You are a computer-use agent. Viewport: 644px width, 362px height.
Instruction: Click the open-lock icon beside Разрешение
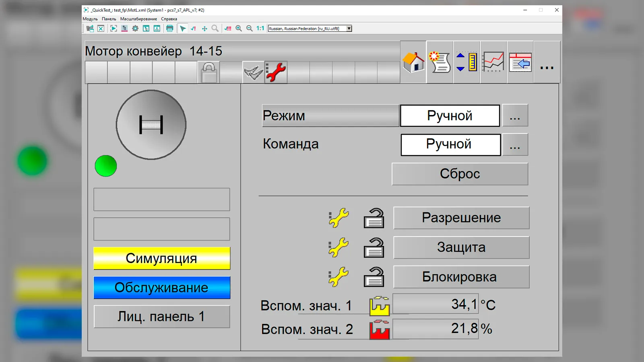374,218
